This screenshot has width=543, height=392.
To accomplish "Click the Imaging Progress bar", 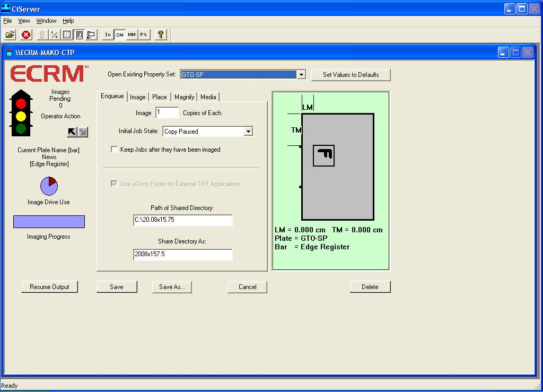I will (49, 222).
